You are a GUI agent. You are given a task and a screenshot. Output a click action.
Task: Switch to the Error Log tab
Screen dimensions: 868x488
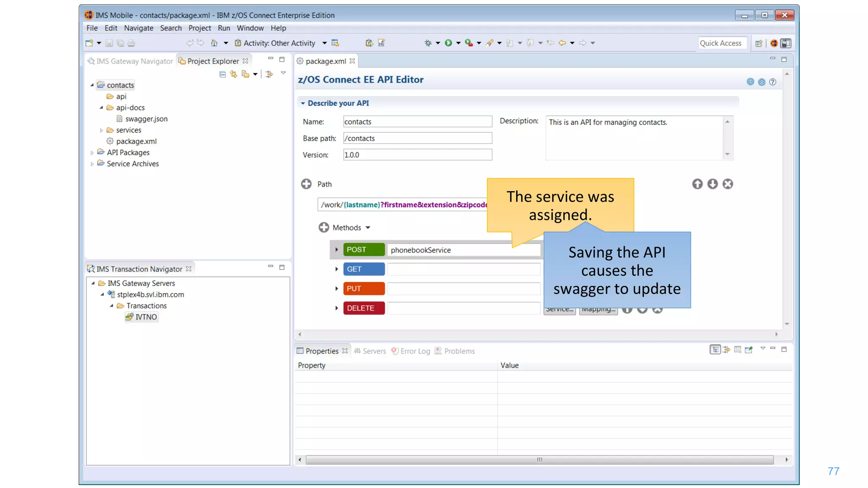[x=411, y=351]
